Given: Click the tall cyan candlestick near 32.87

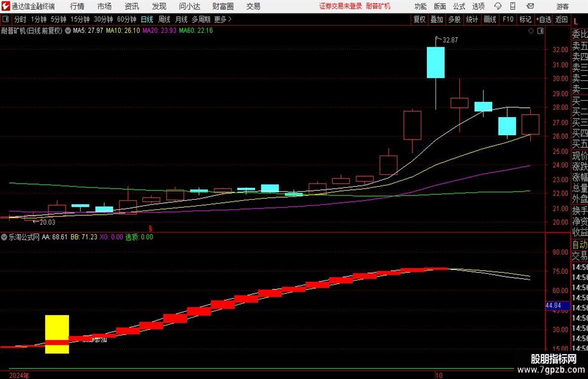Looking at the screenshot, I should 436,62.
